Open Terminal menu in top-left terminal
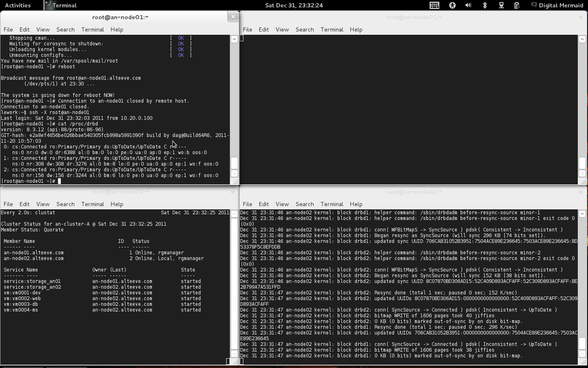Image resolution: width=588 pixels, height=368 pixels. pyautogui.click(x=93, y=29)
